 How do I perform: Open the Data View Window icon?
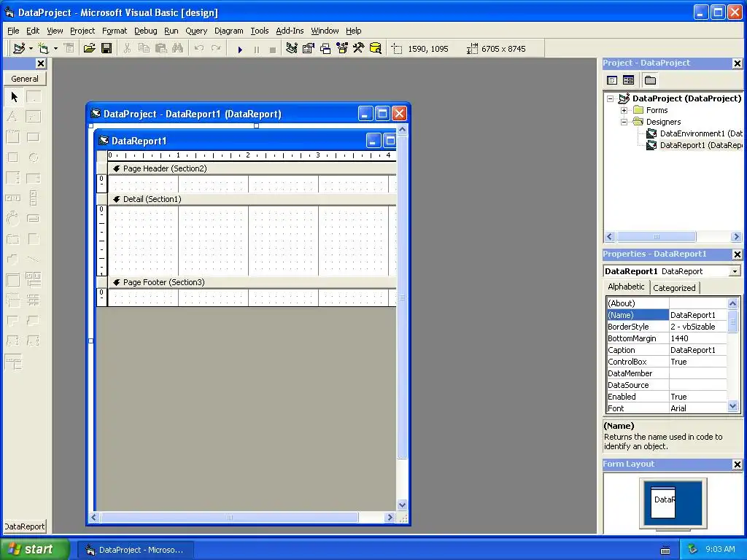376,48
